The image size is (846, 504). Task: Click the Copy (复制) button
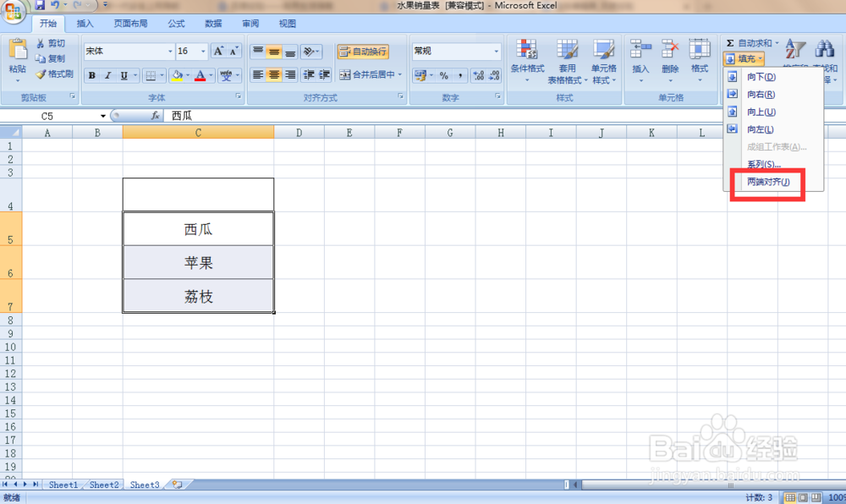tap(51, 58)
